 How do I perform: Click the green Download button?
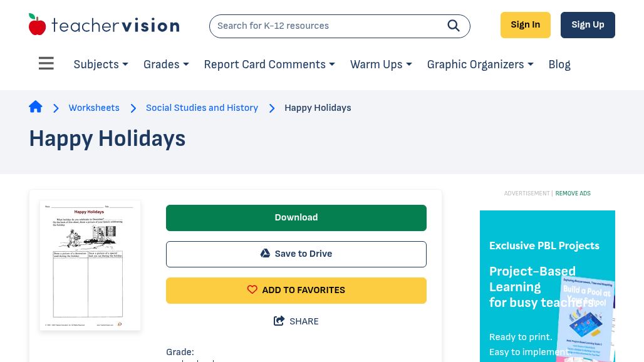296,217
